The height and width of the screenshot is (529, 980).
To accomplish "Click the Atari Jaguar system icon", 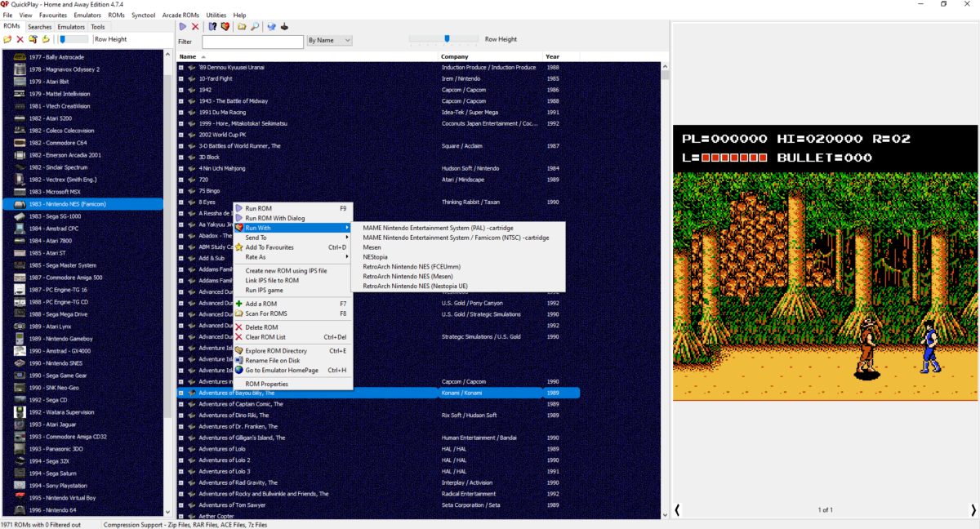I will pos(20,425).
